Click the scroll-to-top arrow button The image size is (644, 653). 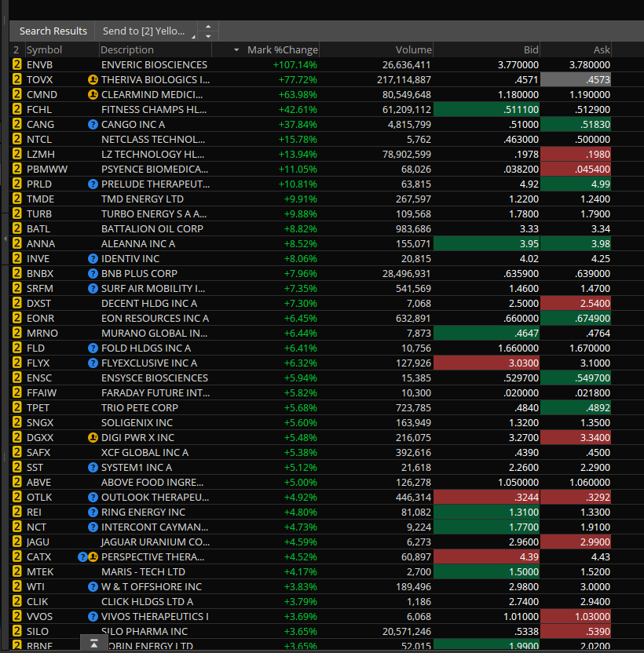pyautogui.click(x=94, y=644)
